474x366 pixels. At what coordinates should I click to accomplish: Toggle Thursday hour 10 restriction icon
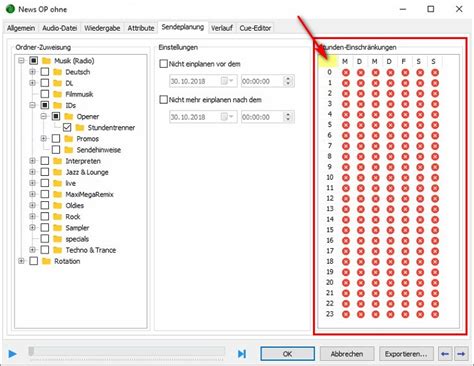[x=390, y=177]
